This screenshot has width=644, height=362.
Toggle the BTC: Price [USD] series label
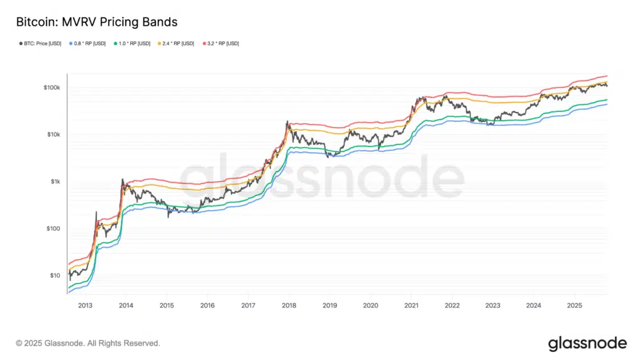(x=40, y=43)
